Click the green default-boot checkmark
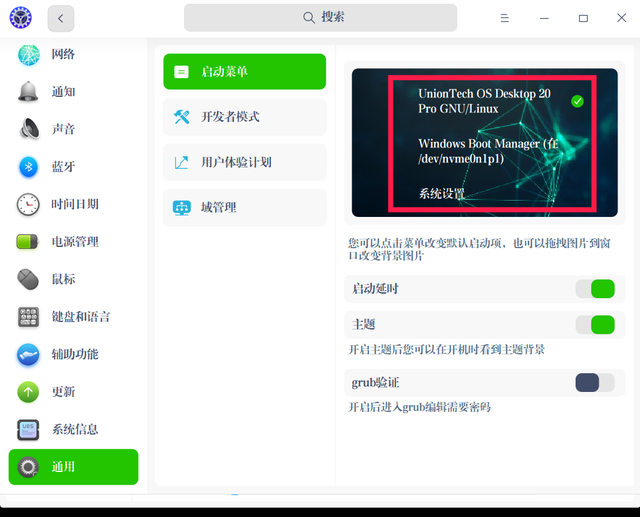 click(577, 101)
